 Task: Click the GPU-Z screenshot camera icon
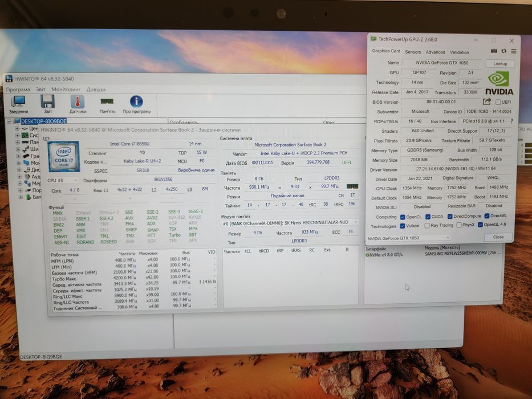pyautogui.click(x=494, y=51)
